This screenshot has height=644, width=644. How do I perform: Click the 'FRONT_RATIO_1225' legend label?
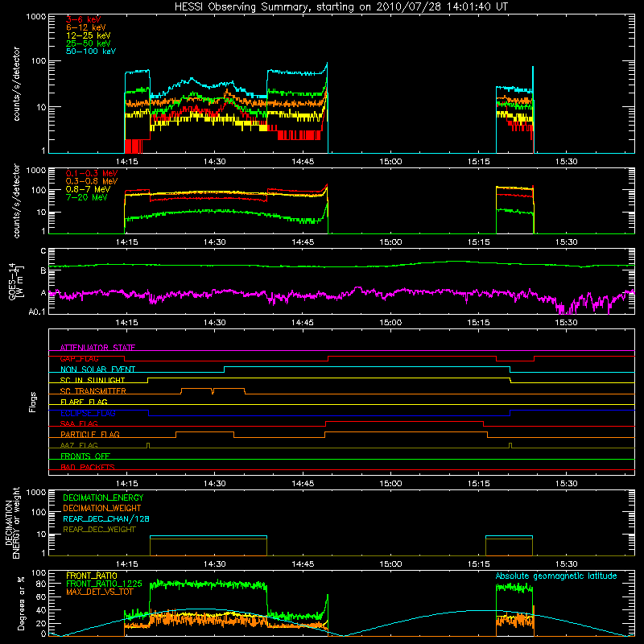click(x=104, y=584)
